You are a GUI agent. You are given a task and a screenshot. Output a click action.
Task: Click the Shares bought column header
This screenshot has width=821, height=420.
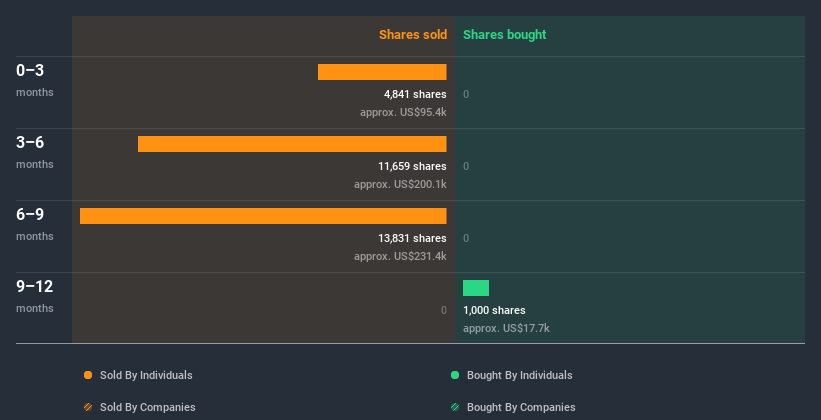click(x=505, y=35)
